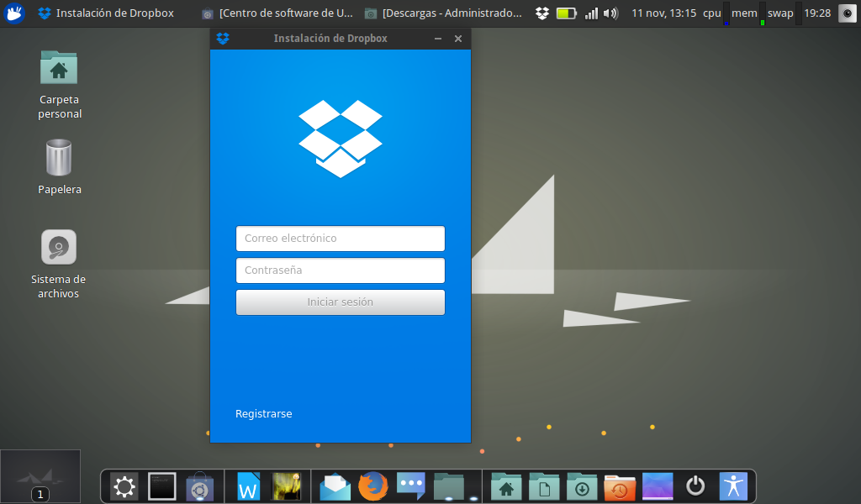Click the power button icon in the dock
The image size is (861, 504).
[695, 486]
